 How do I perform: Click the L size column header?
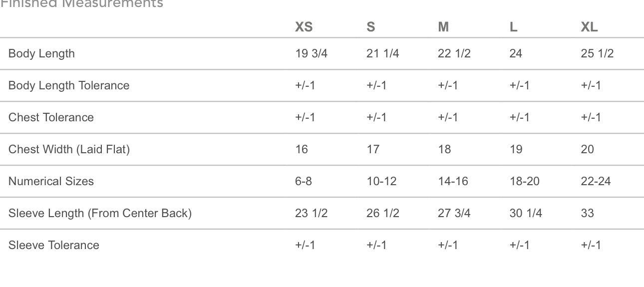click(513, 27)
